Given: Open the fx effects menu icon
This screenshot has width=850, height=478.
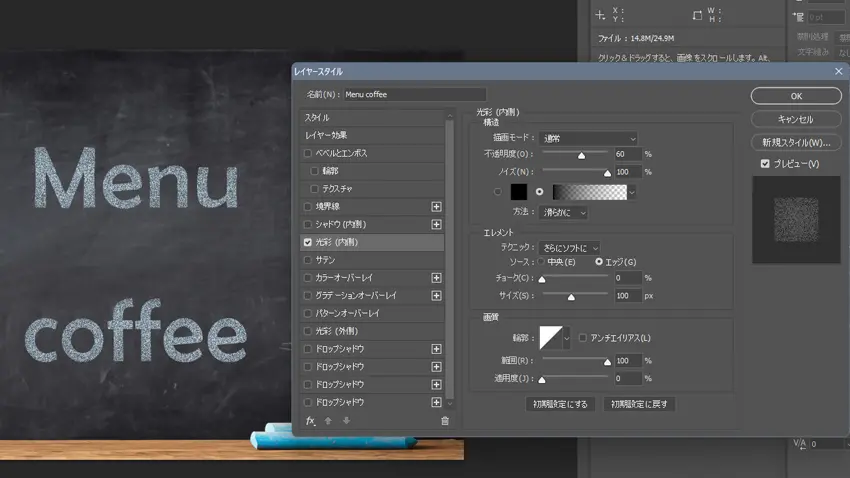Looking at the screenshot, I should 311,421.
